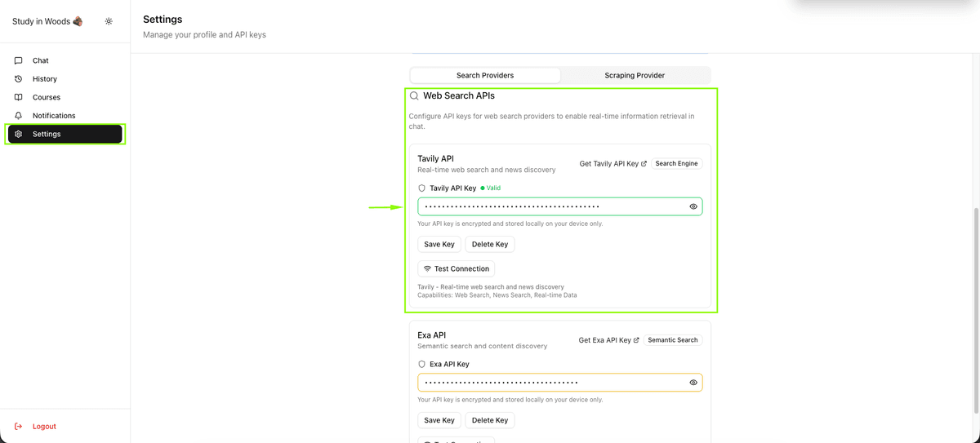Switch to the Scraping Provider tab
The image size is (980, 443).
point(635,75)
